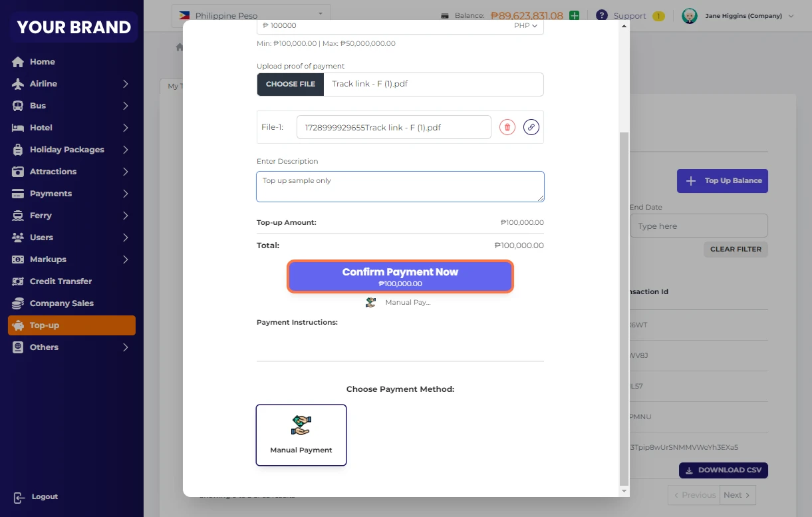Click the Enter Description text area

click(400, 186)
